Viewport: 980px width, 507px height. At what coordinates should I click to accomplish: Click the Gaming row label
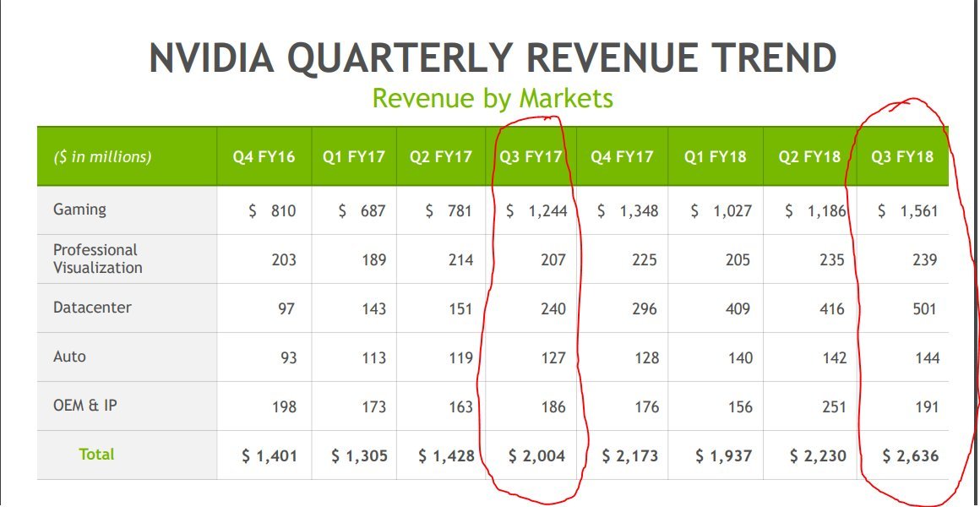point(79,210)
